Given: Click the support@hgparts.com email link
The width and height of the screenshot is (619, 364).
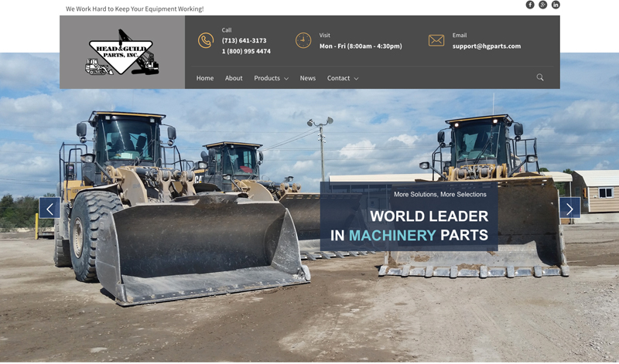Looking at the screenshot, I should (x=486, y=46).
